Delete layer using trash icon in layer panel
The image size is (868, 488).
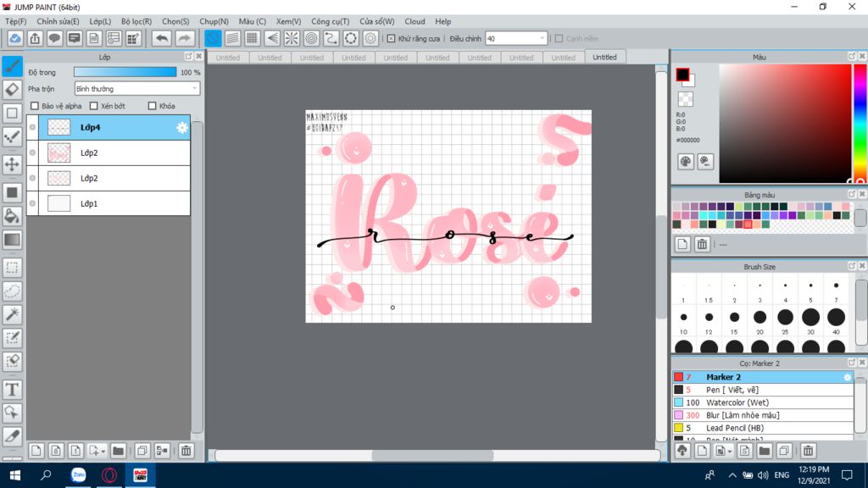pos(186,451)
